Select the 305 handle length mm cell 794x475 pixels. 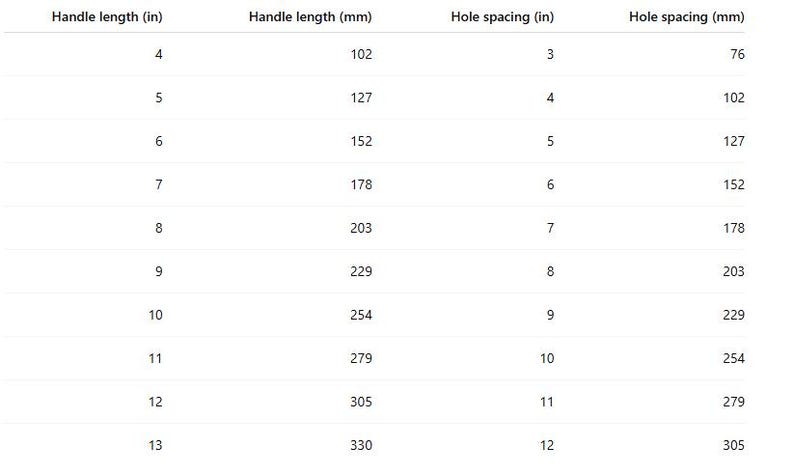(361, 402)
